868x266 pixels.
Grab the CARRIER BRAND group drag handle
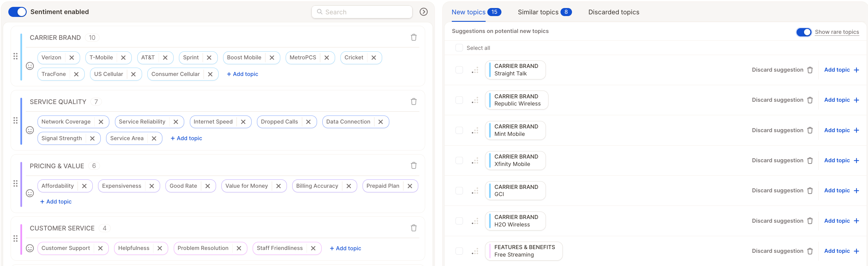coord(15,56)
